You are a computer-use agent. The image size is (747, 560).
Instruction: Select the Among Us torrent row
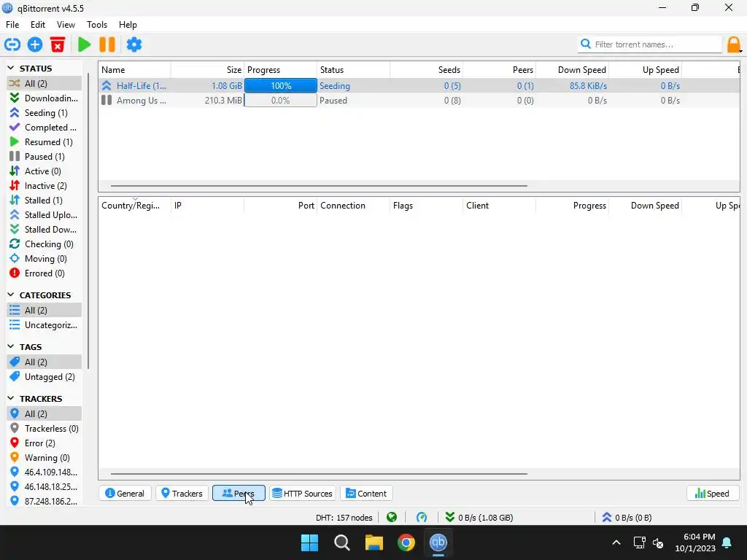(419, 101)
